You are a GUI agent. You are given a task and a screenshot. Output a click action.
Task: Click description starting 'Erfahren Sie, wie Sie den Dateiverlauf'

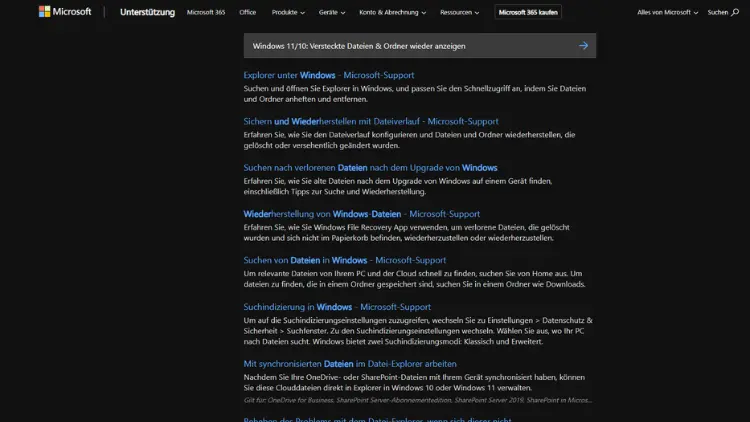[x=409, y=140]
